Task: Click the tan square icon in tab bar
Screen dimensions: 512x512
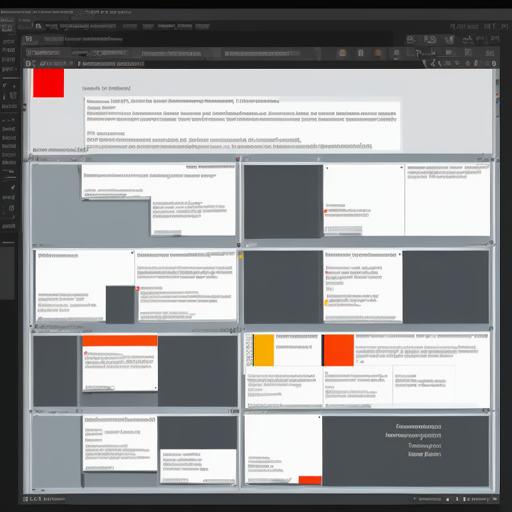Action: tap(342, 53)
